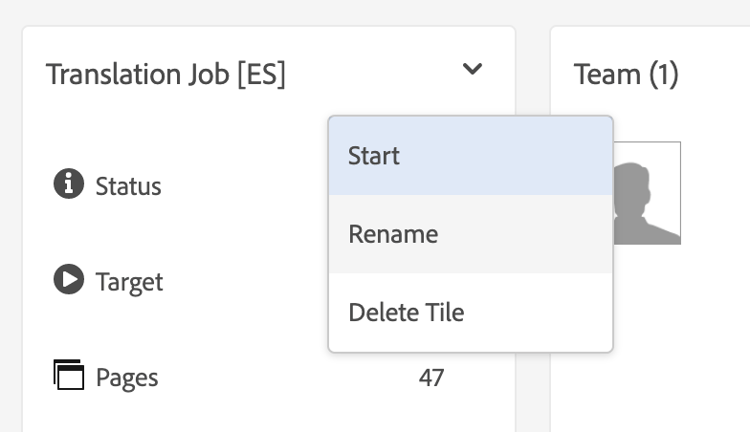Click the page count value 47
The width and height of the screenshot is (750, 432).
coord(431,378)
